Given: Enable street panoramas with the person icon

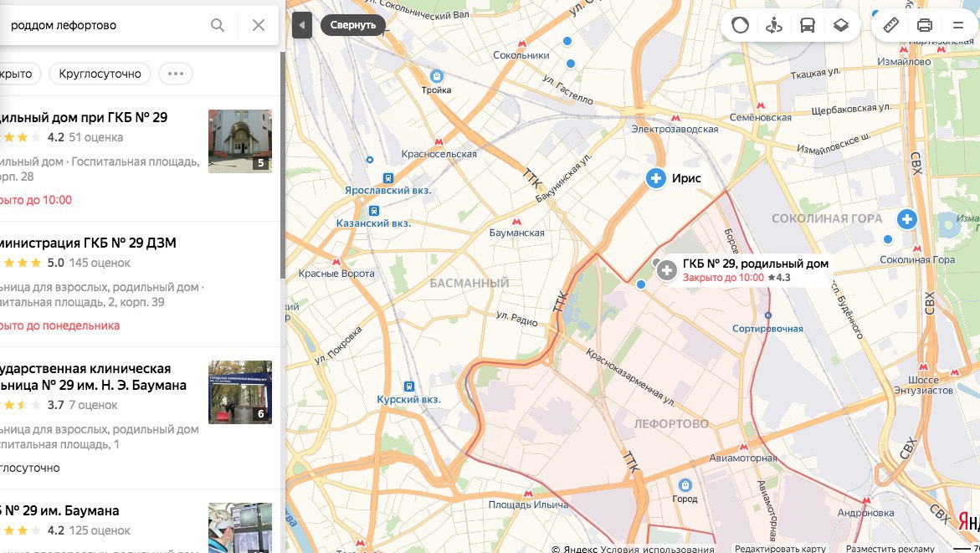Looking at the screenshot, I should [774, 25].
